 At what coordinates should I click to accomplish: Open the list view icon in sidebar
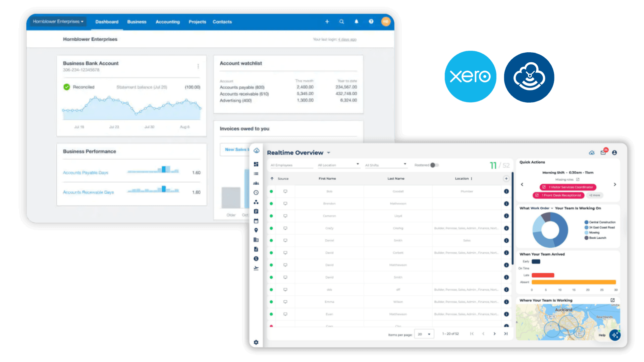click(x=256, y=174)
